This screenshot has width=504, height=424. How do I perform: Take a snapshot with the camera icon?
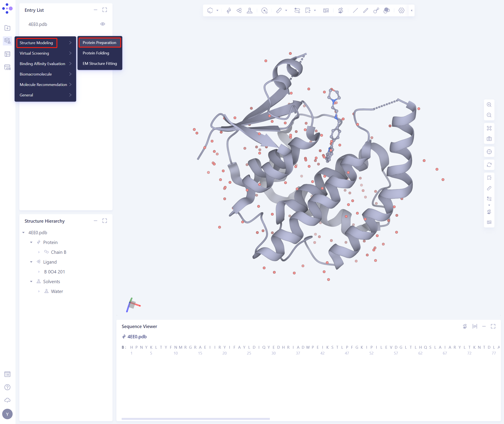click(x=489, y=139)
